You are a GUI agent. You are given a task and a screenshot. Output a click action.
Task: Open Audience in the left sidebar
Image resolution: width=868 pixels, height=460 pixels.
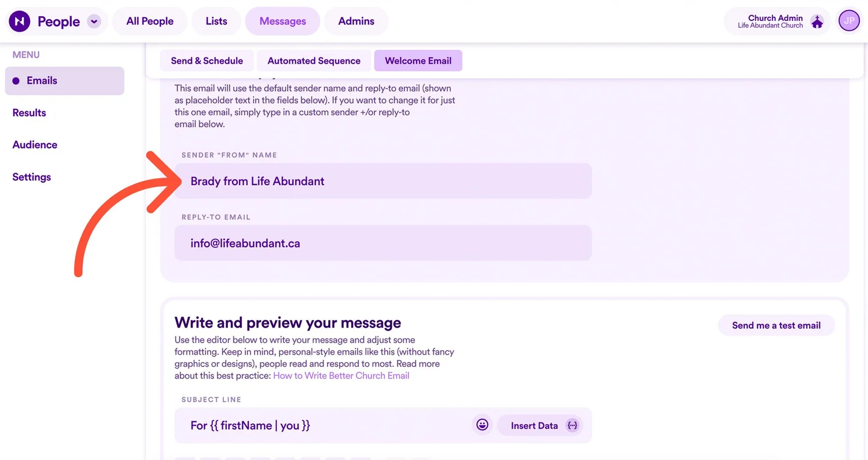point(35,145)
